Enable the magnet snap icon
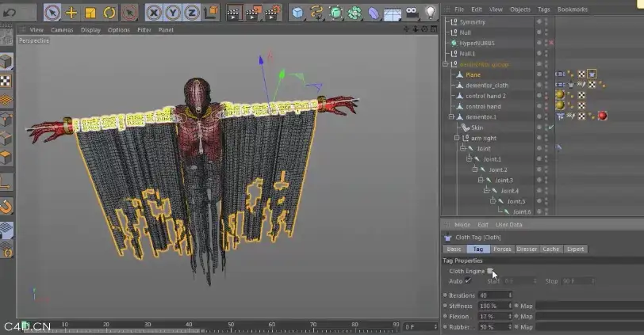 [x=6, y=206]
